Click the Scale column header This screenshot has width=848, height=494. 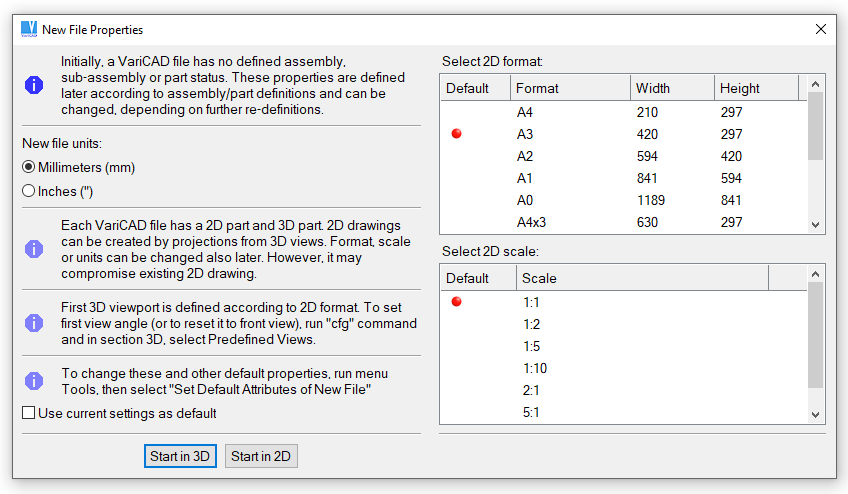point(641,278)
